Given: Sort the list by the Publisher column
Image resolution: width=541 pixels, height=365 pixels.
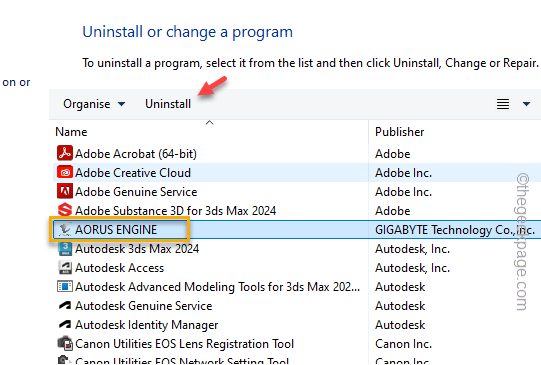Looking at the screenshot, I should (x=400, y=132).
